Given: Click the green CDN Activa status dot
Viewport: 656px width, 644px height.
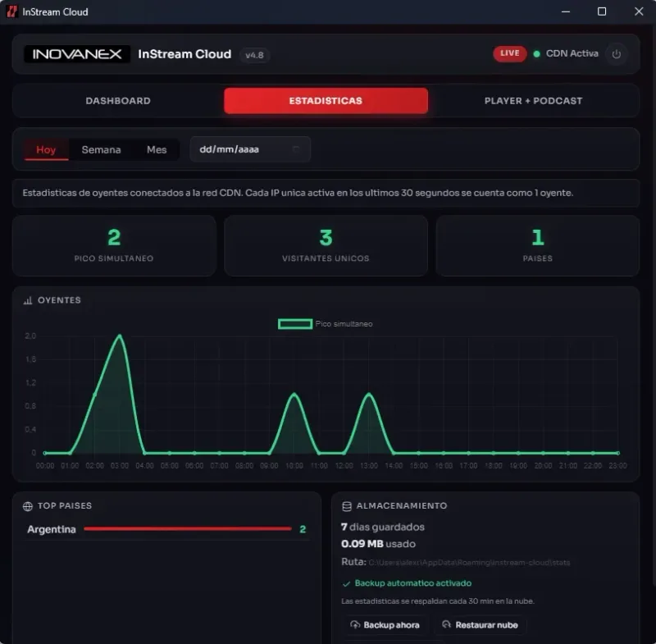Looking at the screenshot, I should tap(537, 53).
